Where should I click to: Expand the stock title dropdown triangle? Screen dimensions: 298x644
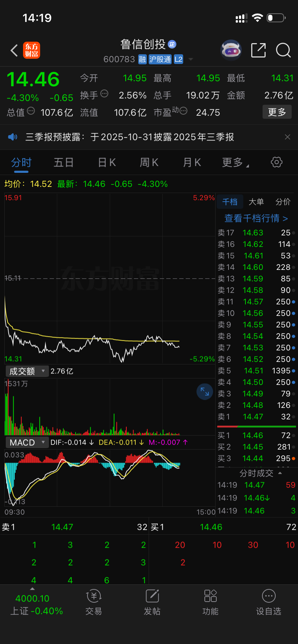(x=191, y=59)
